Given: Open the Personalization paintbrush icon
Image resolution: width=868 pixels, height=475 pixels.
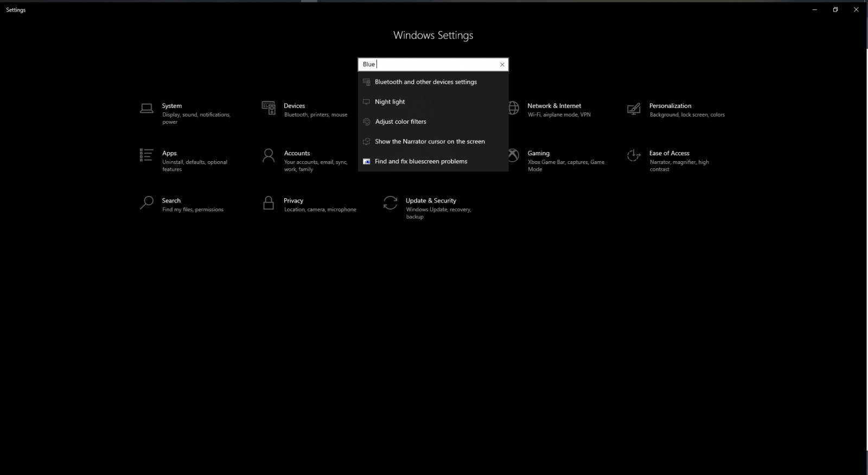Looking at the screenshot, I should tap(634, 109).
